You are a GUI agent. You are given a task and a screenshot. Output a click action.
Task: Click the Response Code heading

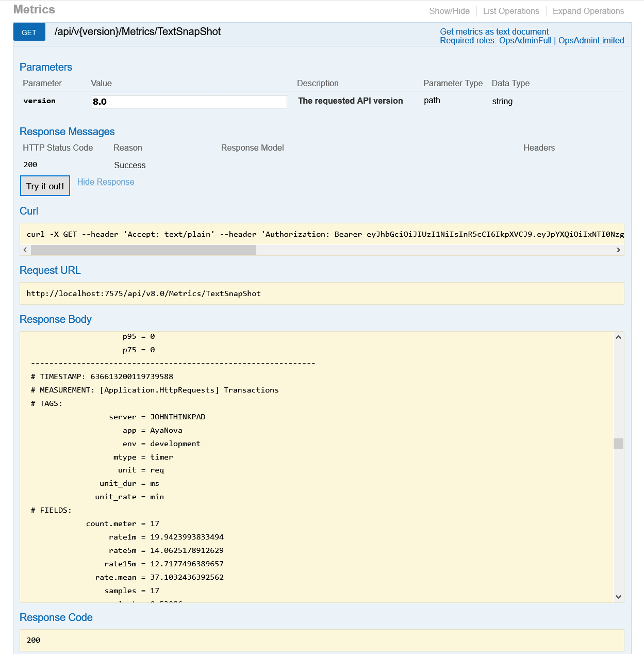(56, 617)
